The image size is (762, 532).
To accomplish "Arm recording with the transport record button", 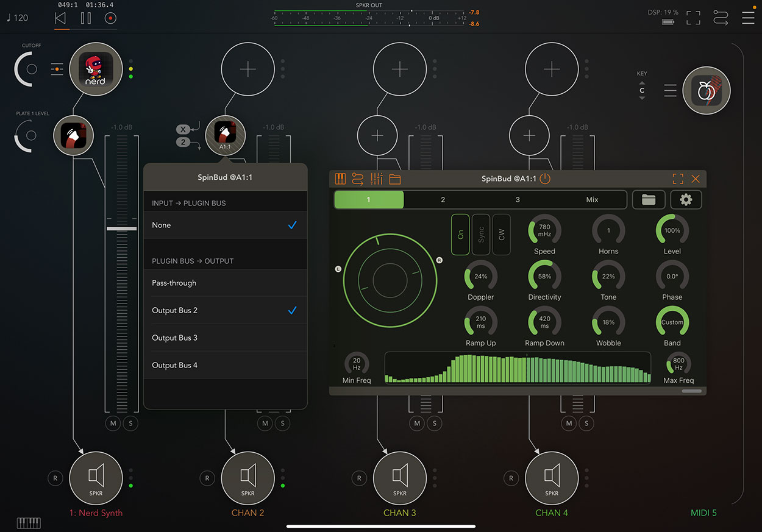I will tap(110, 18).
